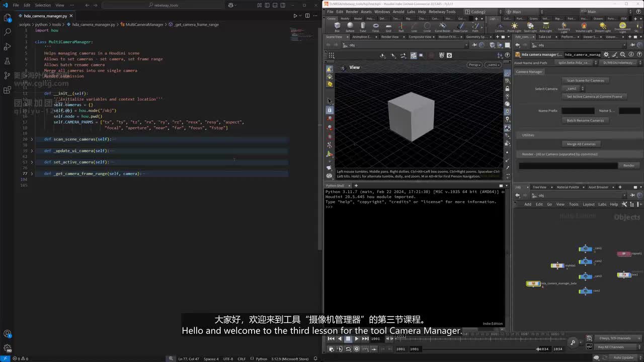Screen dimensions: 644x362
Task: Click Name Prefix input field
Action: 578,111
